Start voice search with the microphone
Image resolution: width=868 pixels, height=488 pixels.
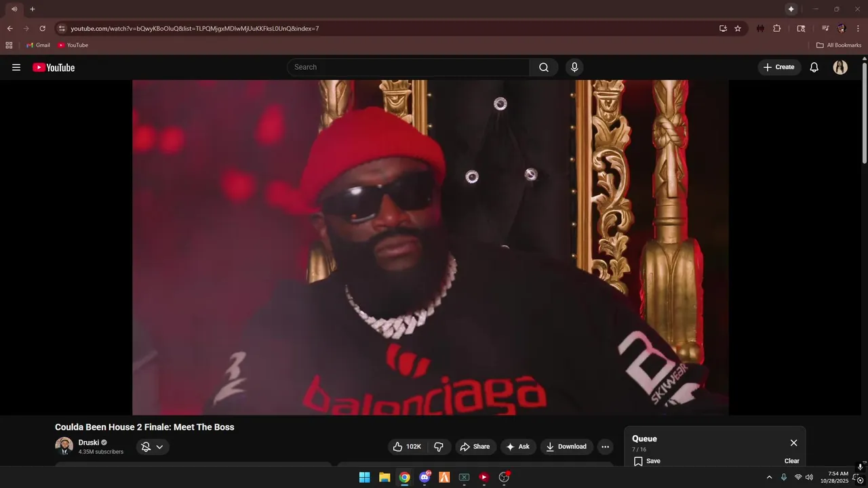(x=574, y=67)
